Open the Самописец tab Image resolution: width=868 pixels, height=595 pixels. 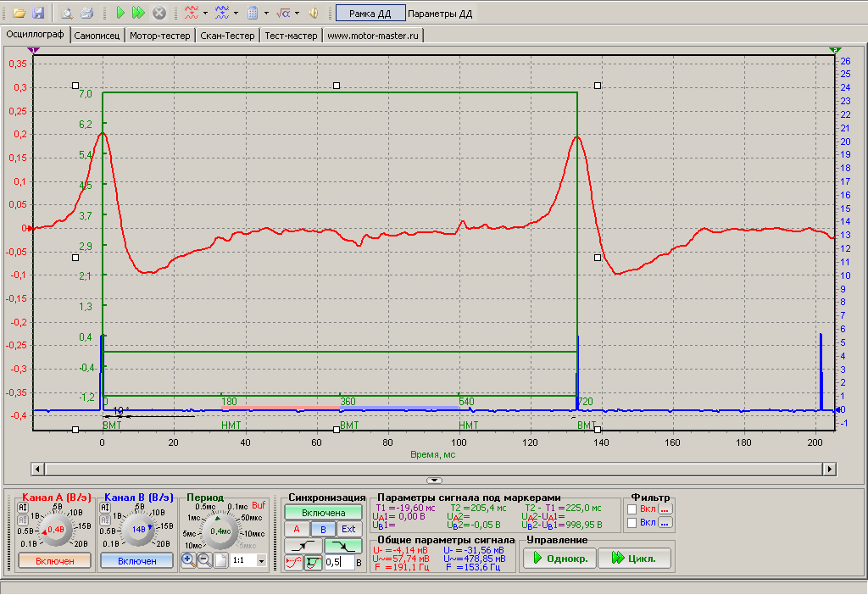97,36
